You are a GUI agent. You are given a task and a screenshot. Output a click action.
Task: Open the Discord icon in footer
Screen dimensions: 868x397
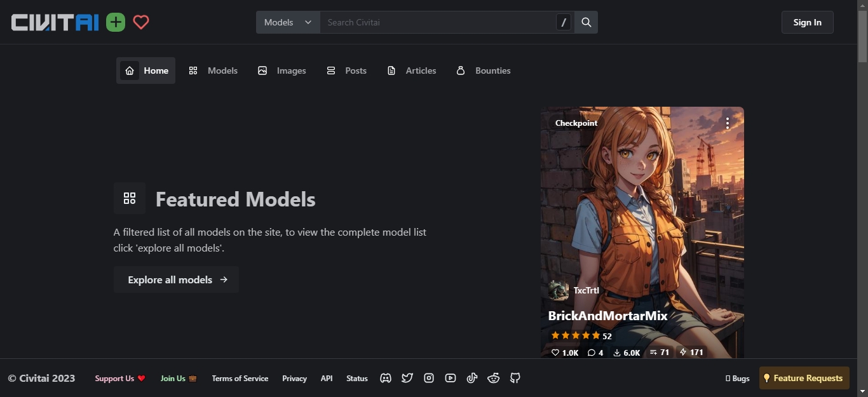(386, 378)
